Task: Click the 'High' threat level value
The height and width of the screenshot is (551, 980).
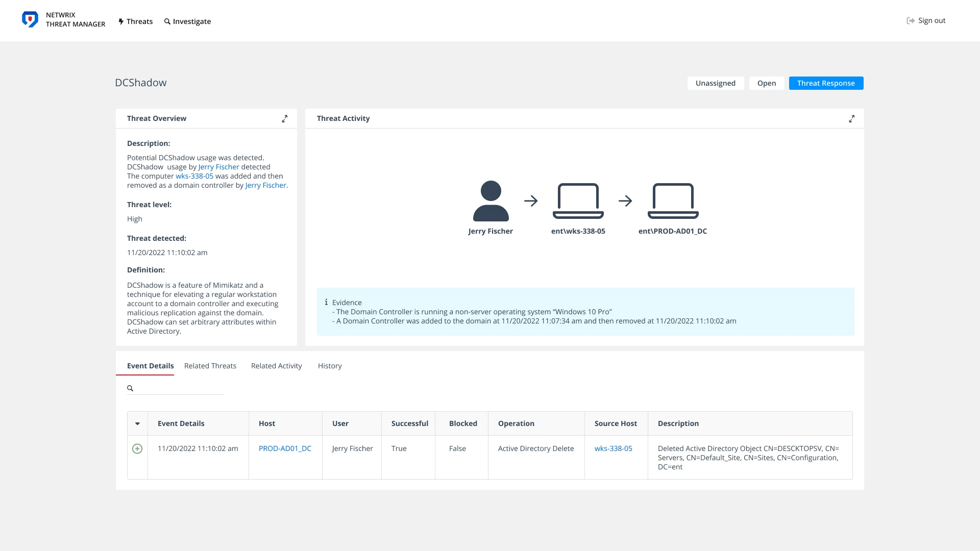Action: tap(135, 219)
